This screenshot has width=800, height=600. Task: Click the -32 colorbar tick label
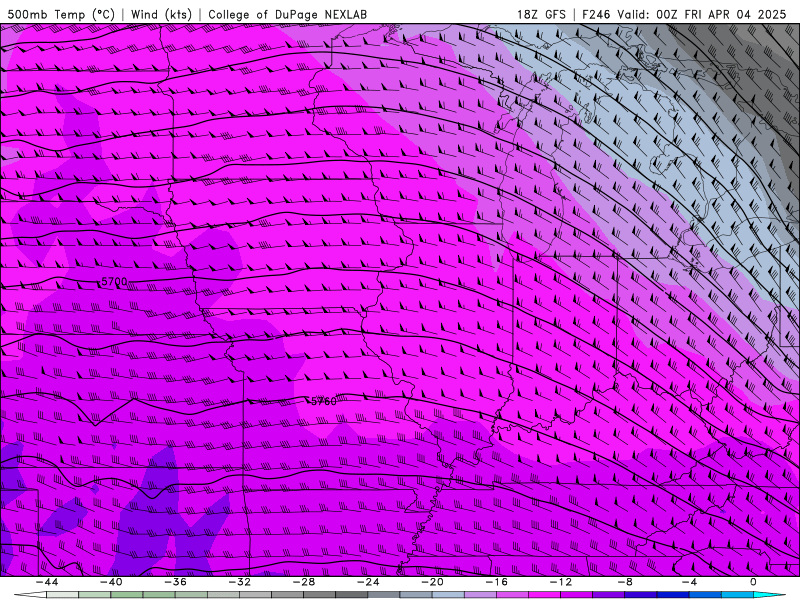coord(239,582)
